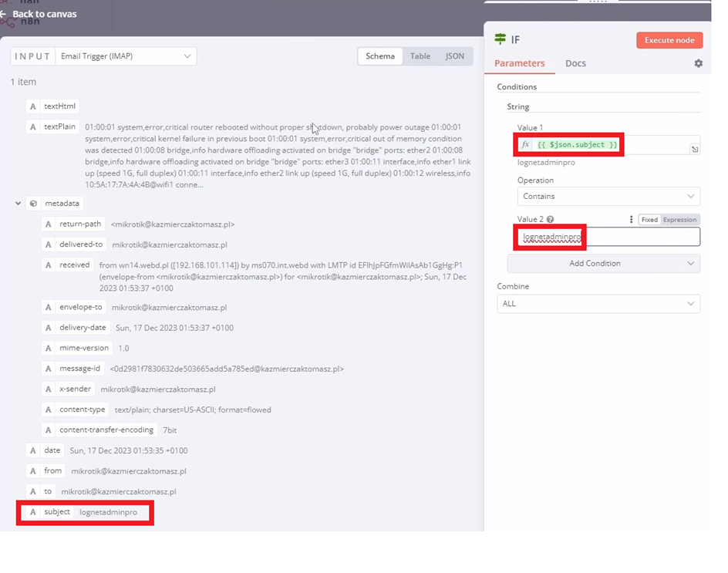Click the Value 2 text input field
728x573 pixels.
click(x=640, y=238)
